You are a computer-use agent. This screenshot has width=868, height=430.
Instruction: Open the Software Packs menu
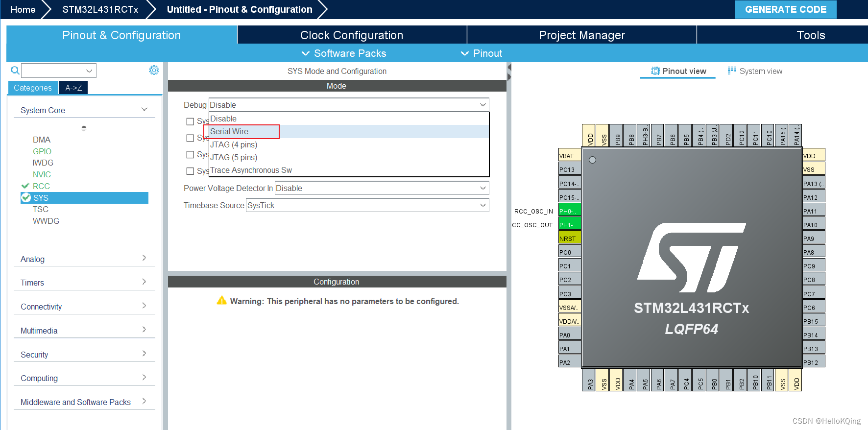coord(344,53)
